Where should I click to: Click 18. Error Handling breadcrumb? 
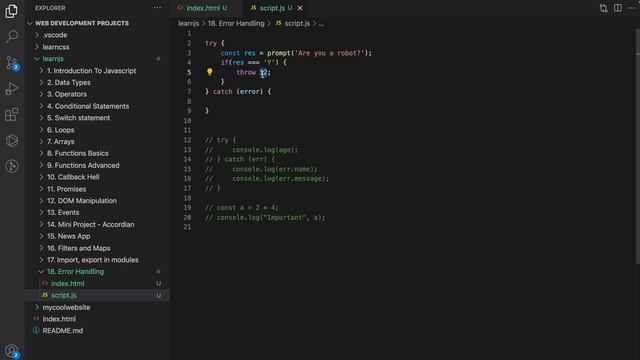coord(236,24)
